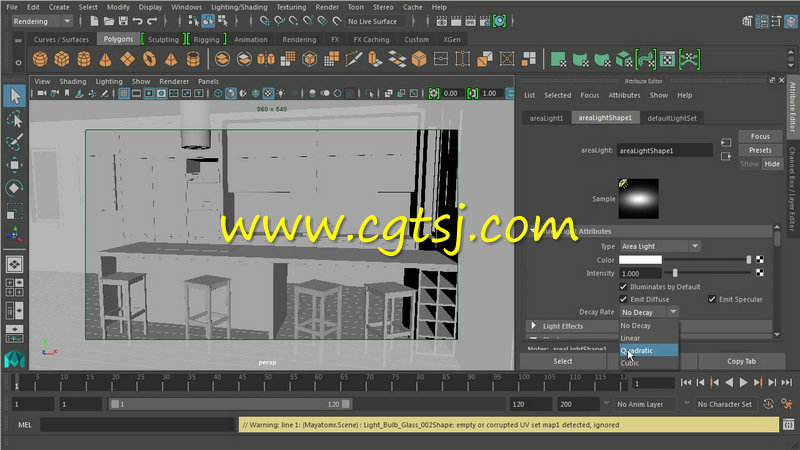Click the Intensity slider handle
Image resolution: width=800 pixels, height=450 pixels.
click(x=675, y=273)
